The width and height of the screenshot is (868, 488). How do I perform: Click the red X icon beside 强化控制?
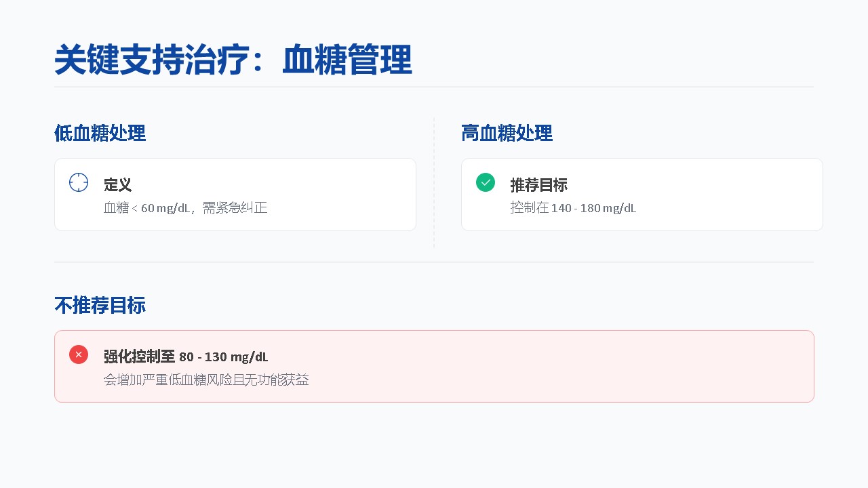79,354
